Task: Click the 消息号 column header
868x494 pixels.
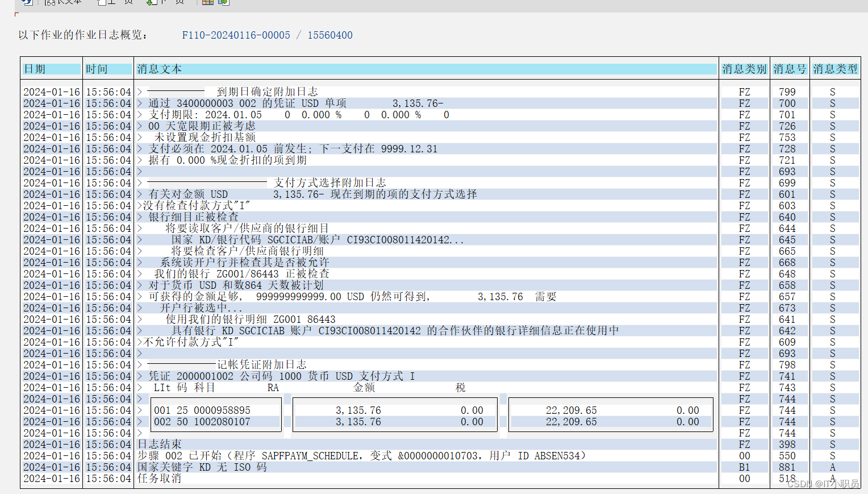Action: pos(790,69)
